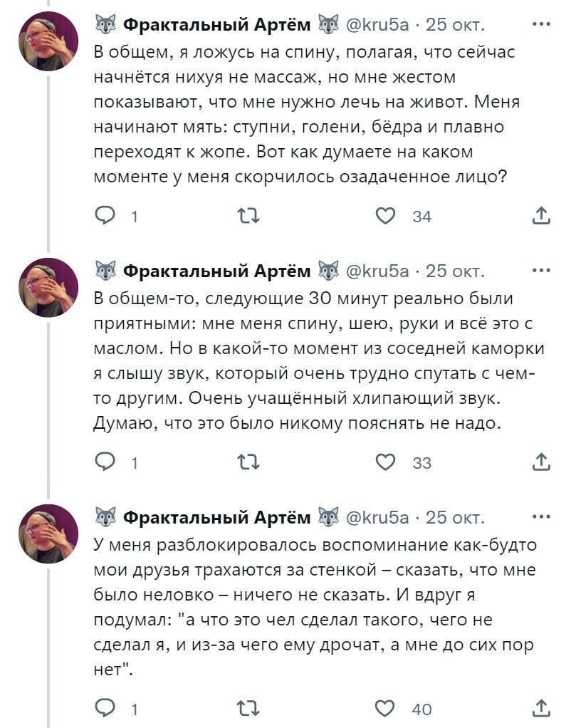The width and height of the screenshot is (571, 728).
Task: Share the second tweet via the share icon
Action: point(541,462)
